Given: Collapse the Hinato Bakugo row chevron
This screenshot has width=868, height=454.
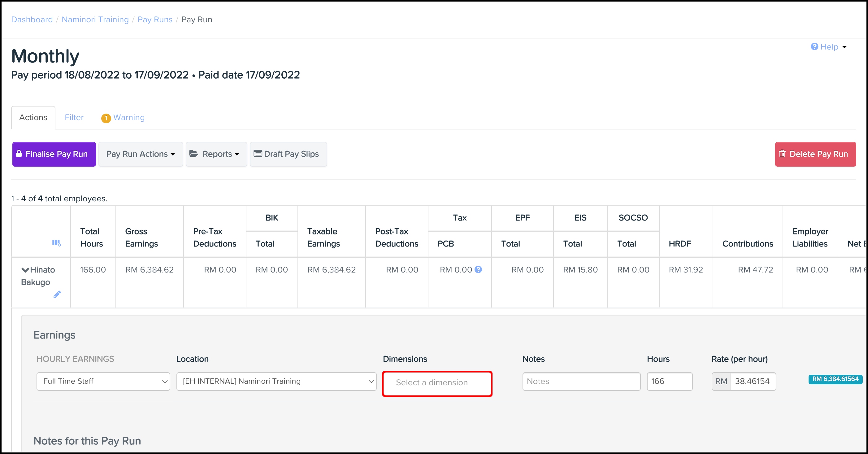Looking at the screenshot, I should (25, 270).
